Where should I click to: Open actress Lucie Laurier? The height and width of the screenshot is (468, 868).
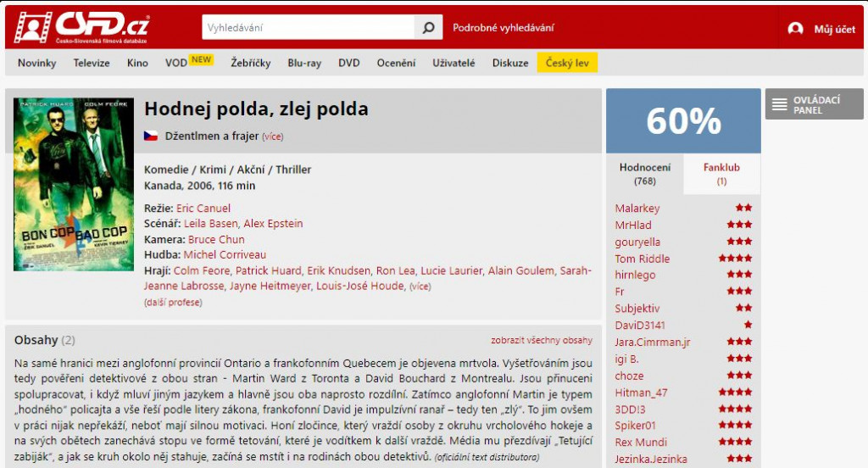pos(451,270)
